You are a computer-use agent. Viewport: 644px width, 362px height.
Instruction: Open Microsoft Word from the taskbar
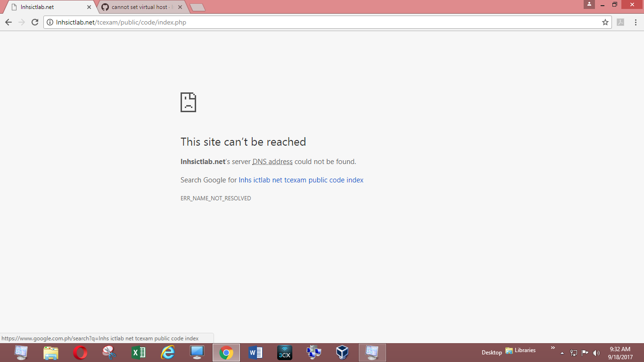[x=256, y=352]
